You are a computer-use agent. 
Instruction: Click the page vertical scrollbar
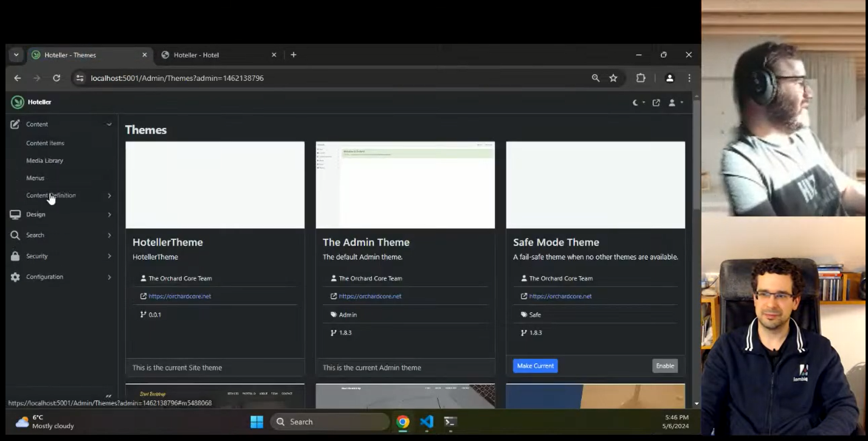[697, 155]
